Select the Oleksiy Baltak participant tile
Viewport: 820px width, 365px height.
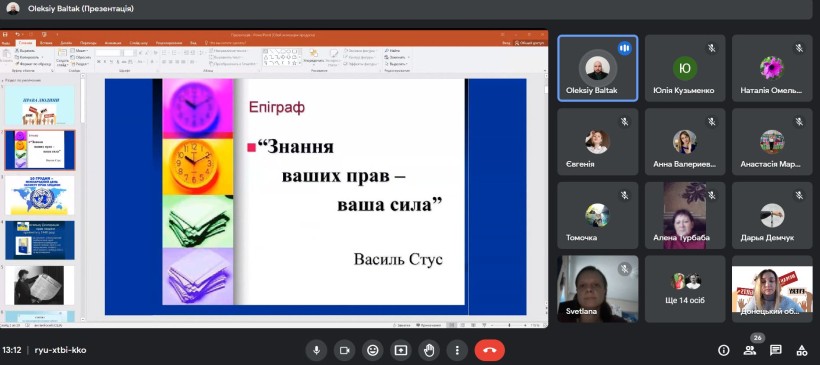tap(598, 68)
